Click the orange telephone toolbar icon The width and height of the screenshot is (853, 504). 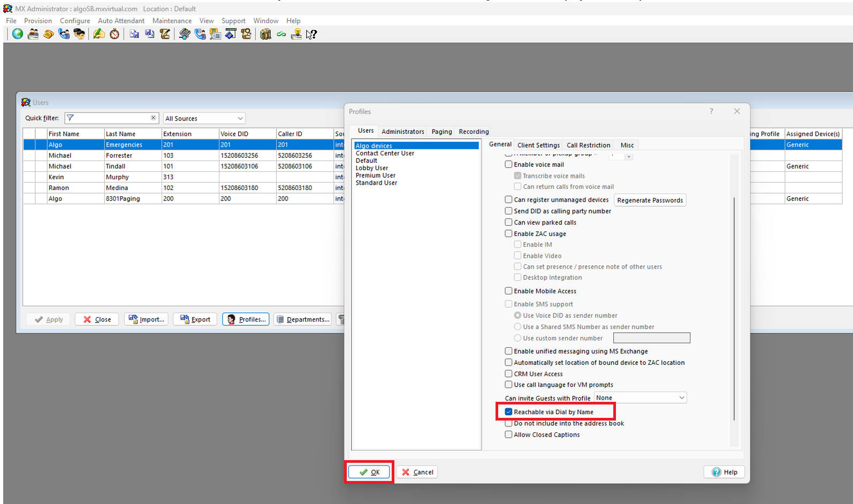click(x=49, y=34)
